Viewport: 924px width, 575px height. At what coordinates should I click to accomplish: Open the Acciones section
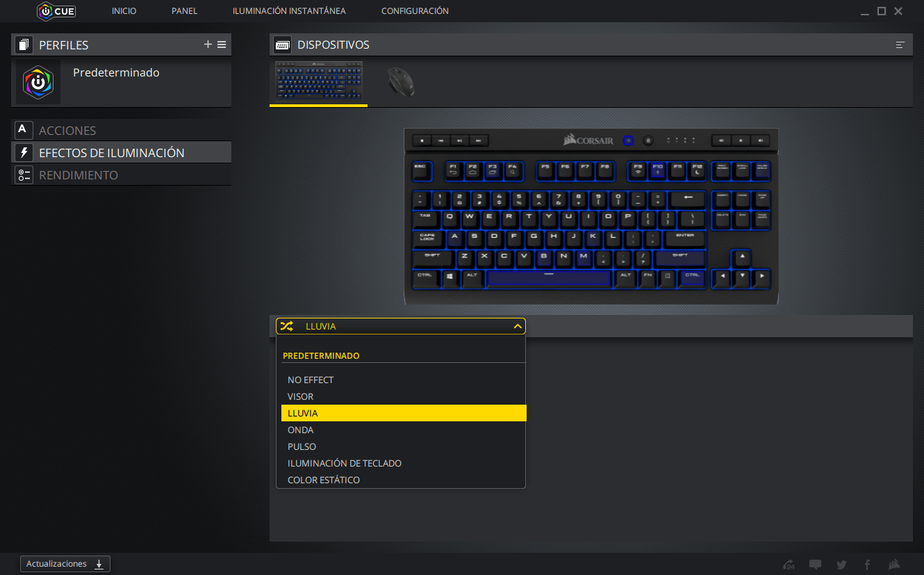(122, 130)
